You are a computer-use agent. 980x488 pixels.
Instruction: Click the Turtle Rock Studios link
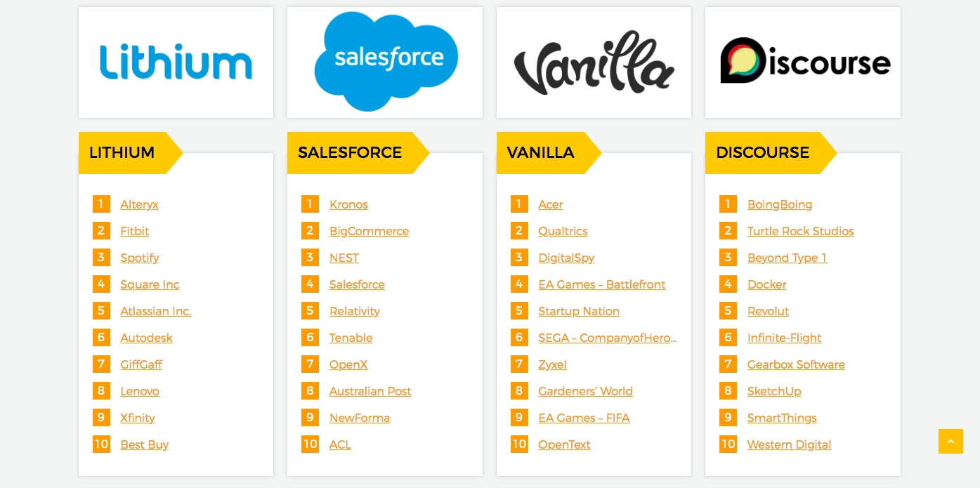801,231
